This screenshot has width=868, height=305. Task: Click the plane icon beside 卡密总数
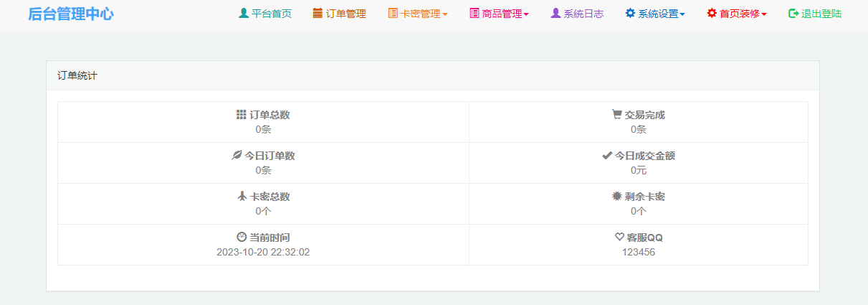tap(242, 196)
